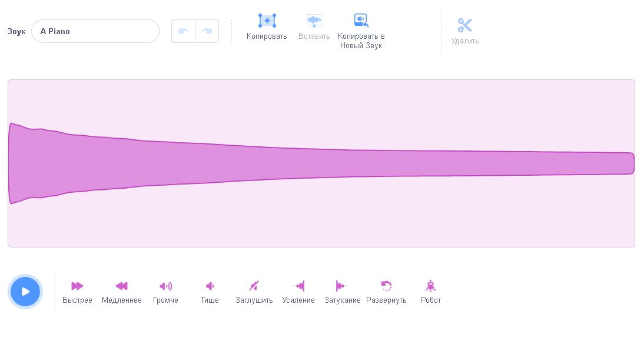This screenshot has height=348, width=644.
Task: Click the Копировать (copy) icon
Action: (x=267, y=21)
